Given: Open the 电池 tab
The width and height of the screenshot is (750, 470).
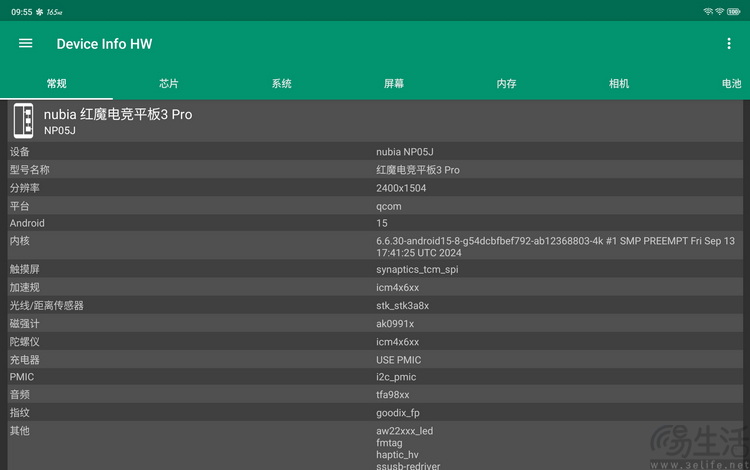Looking at the screenshot, I should [731, 84].
